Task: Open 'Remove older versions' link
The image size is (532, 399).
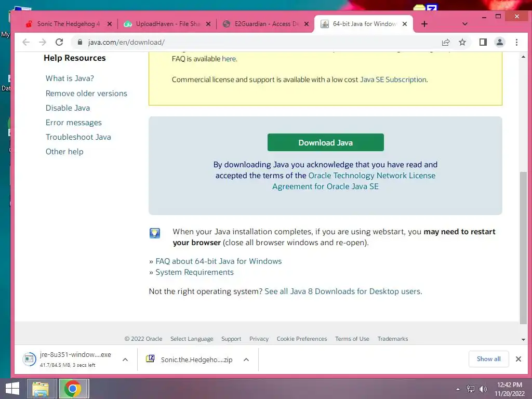Action: [86, 94]
